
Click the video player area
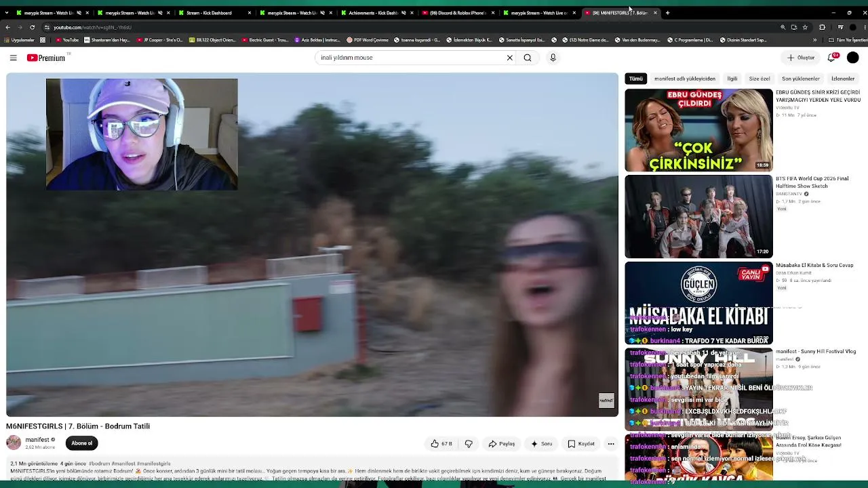pos(312,245)
